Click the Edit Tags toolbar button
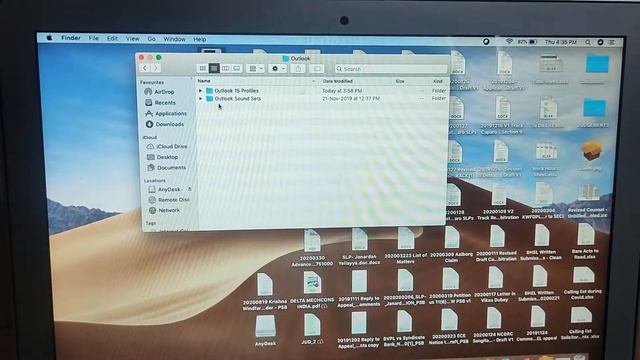Image resolution: width=640 pixels, height=360 pixels. point(317,69)
